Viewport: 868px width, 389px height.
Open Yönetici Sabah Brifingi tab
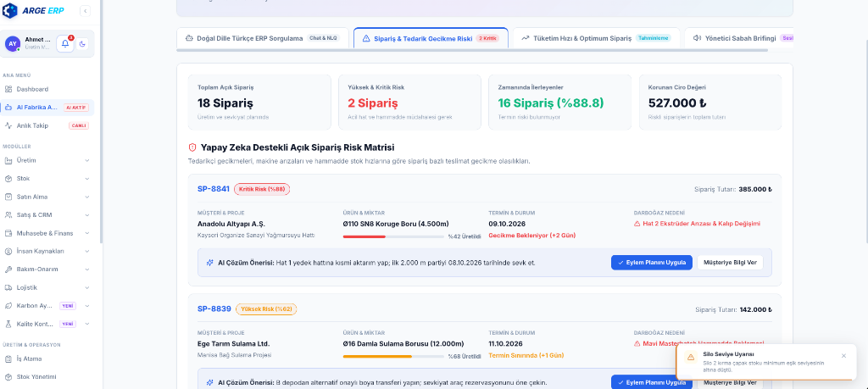[739, 38]
